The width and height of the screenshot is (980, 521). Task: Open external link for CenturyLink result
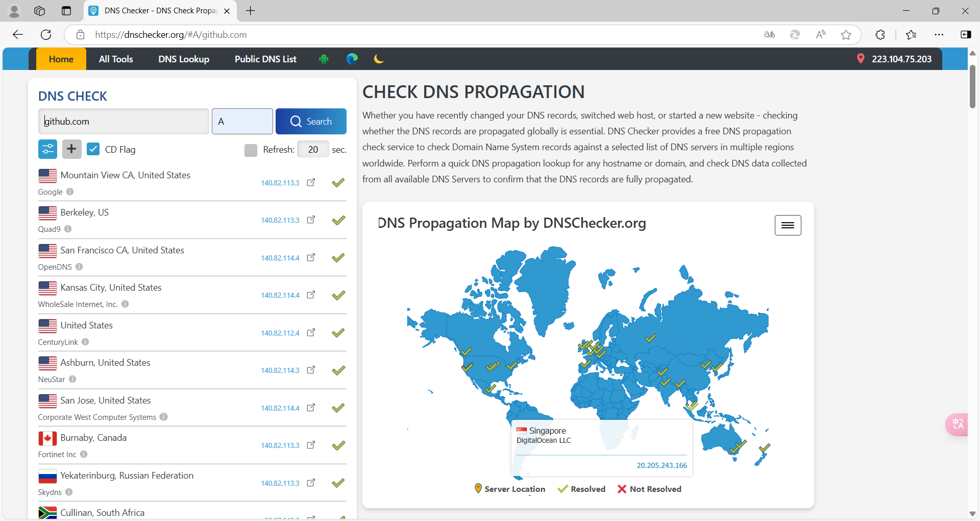click(x=311, y=333)
